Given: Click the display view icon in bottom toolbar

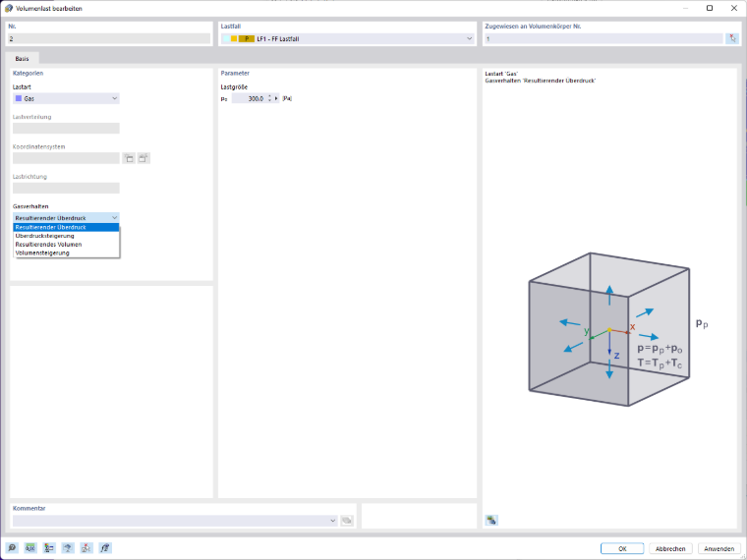Looking at the screenshot, I should pyautogui.click(x=68, y=548).
